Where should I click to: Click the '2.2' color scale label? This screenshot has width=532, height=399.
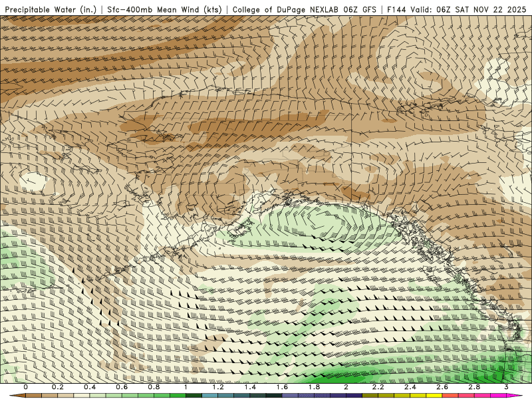pos(378,387)
